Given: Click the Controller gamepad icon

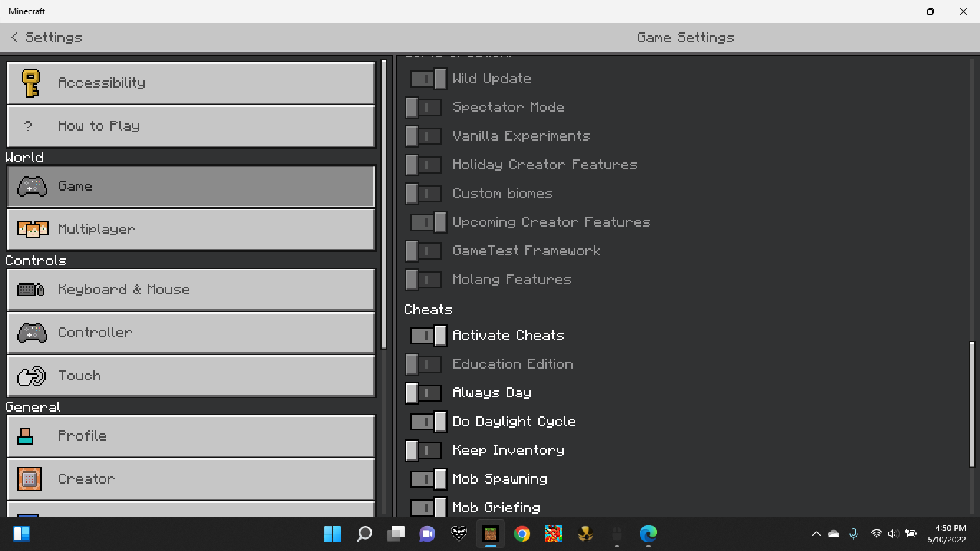Looking at the screenshot, I should (32, 333).
